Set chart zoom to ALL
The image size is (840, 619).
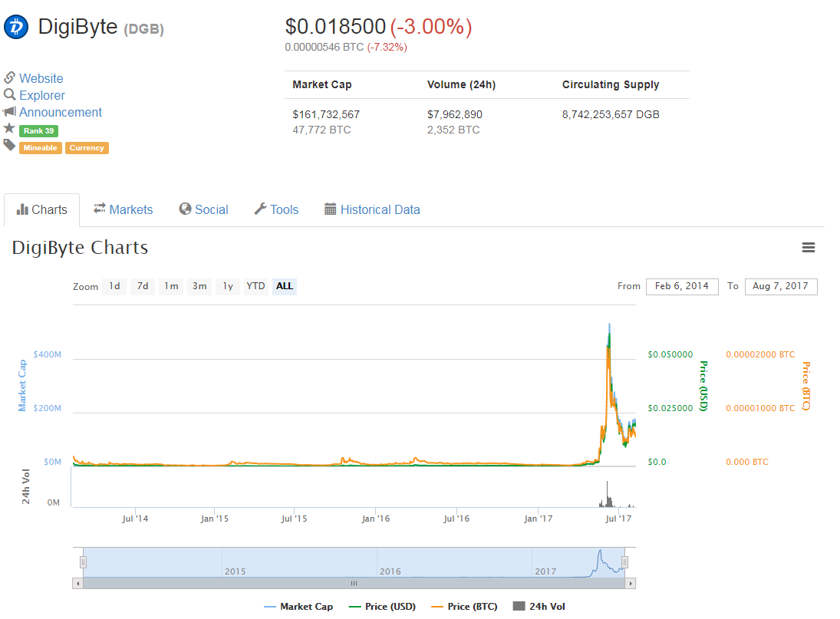285,286
